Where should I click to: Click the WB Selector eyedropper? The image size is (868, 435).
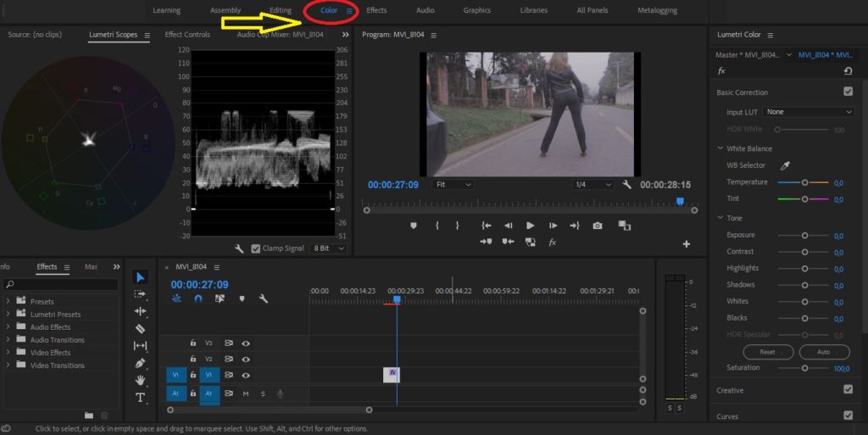(x=785, y=165)
